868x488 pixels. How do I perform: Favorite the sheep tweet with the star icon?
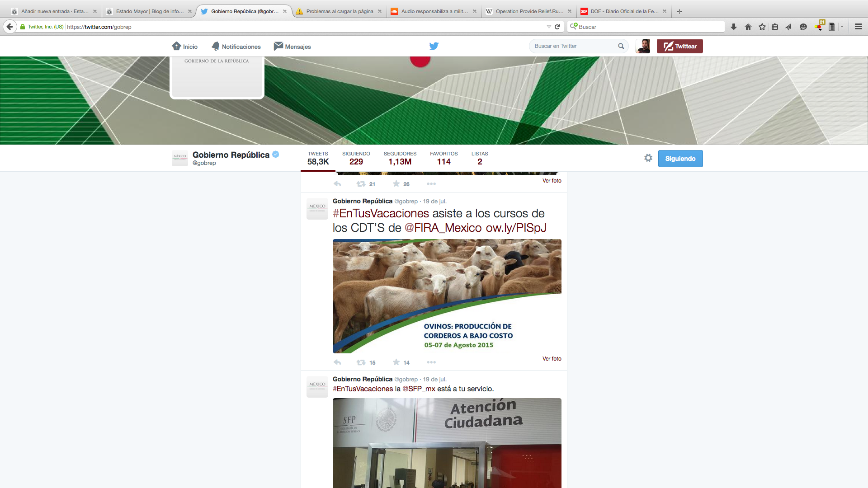pyautogui.click(x=396, y=362)
